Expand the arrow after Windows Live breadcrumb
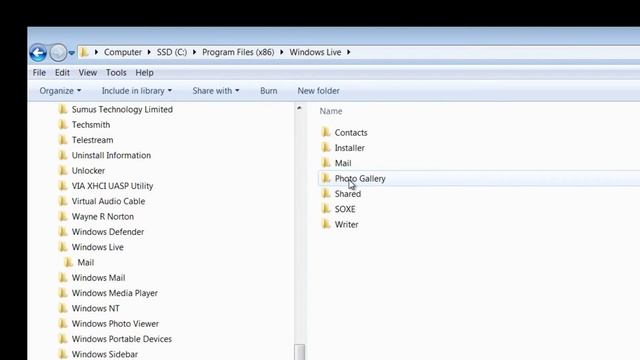 point(349,52)
